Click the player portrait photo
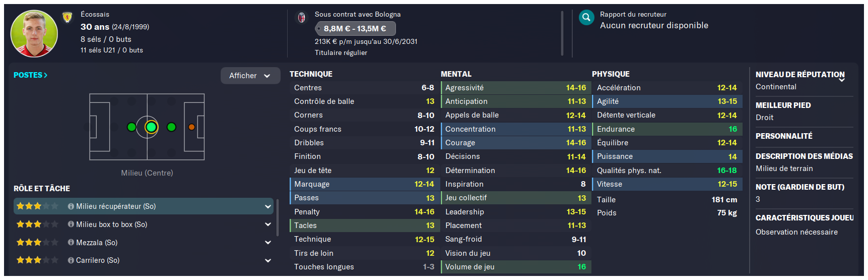 pyautogui.click(x=34, y=34)
